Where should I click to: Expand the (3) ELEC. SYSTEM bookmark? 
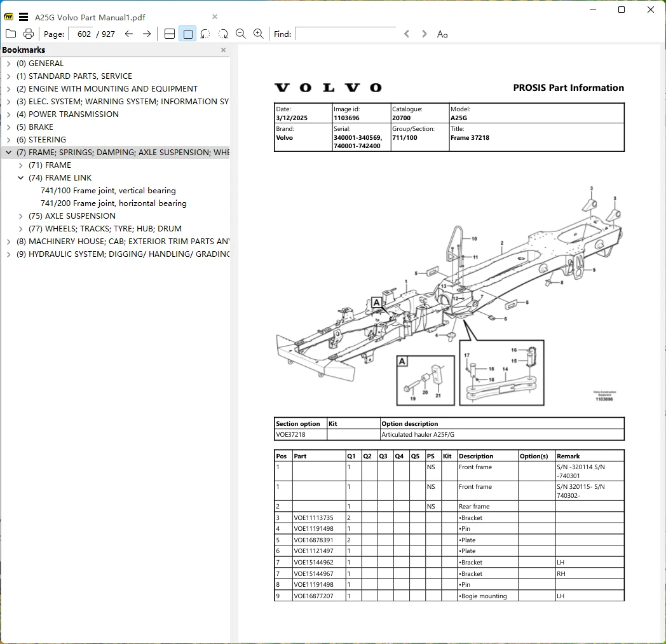point(8,102)
